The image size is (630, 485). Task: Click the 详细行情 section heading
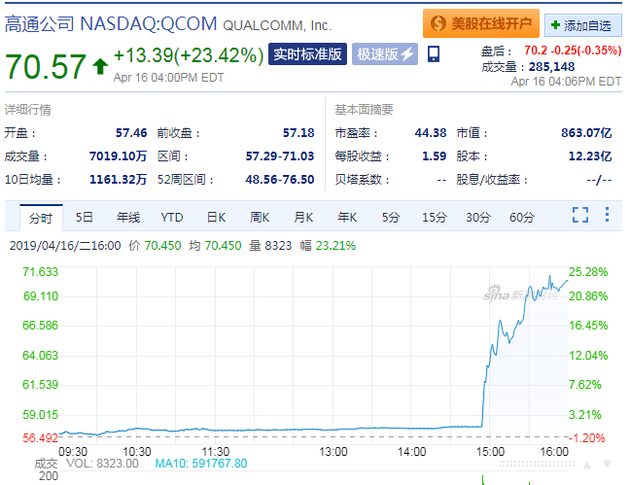tap(28, 110)
